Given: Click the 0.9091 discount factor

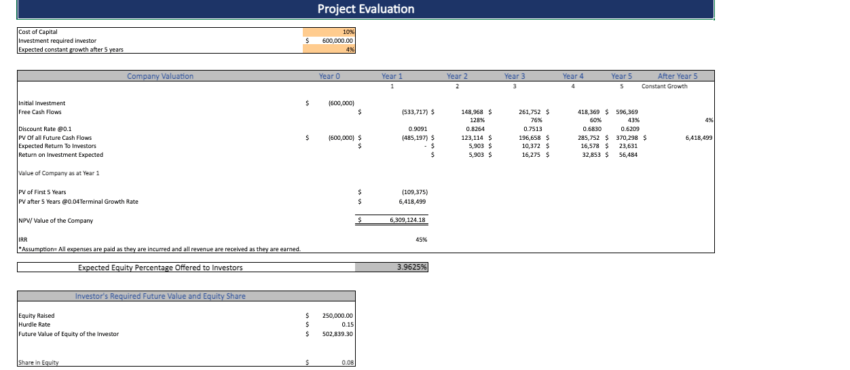Looking at the screenshot, I should click(418, 129).
